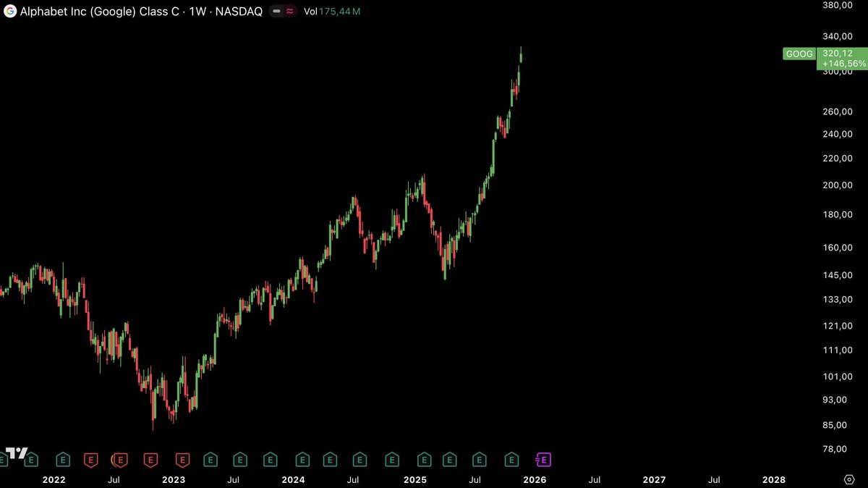Screen dimensions: 868x488
Task: Click the earnings marker directly above the 2024 label
Action: pos(302,459)
